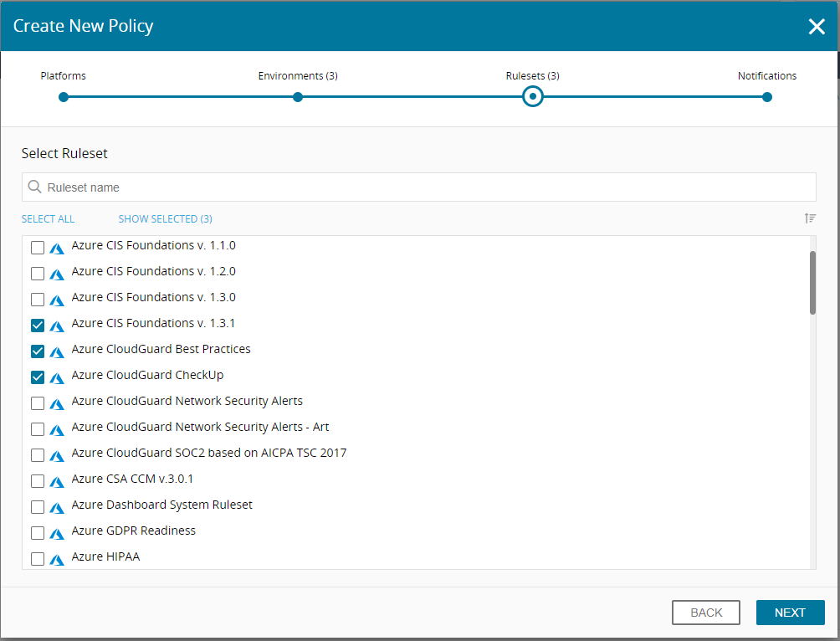Uncheck Azure CIS Foundations v. 1.3.1 checkbox
This screenshot has height=641, width=840.
[38, 326]
